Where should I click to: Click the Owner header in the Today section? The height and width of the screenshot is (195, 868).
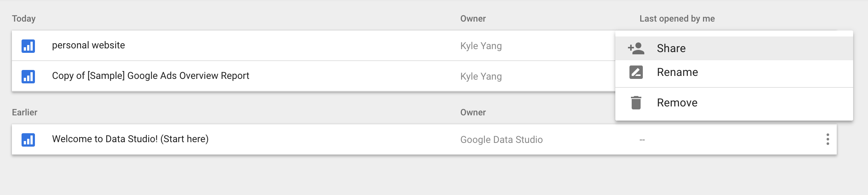click(x=473, y=19)
